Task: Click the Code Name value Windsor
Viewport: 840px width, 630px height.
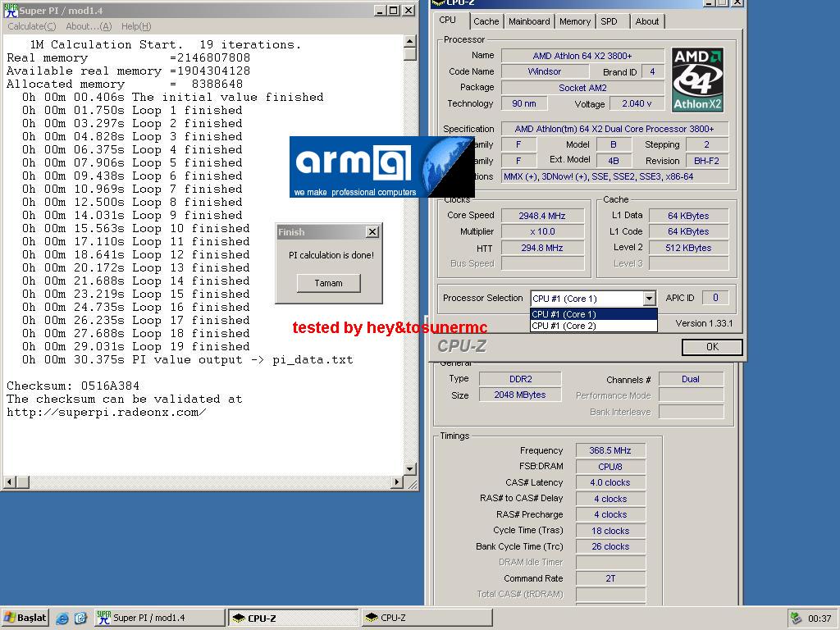Action: point(545,71)
